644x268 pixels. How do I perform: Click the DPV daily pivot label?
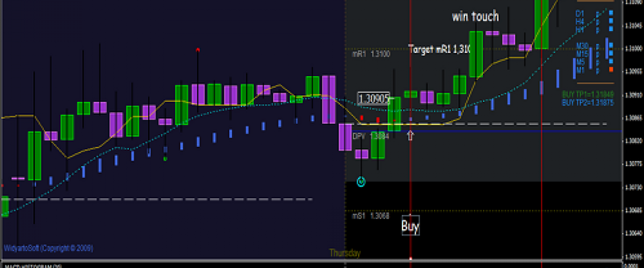click(x=370, y=137)
